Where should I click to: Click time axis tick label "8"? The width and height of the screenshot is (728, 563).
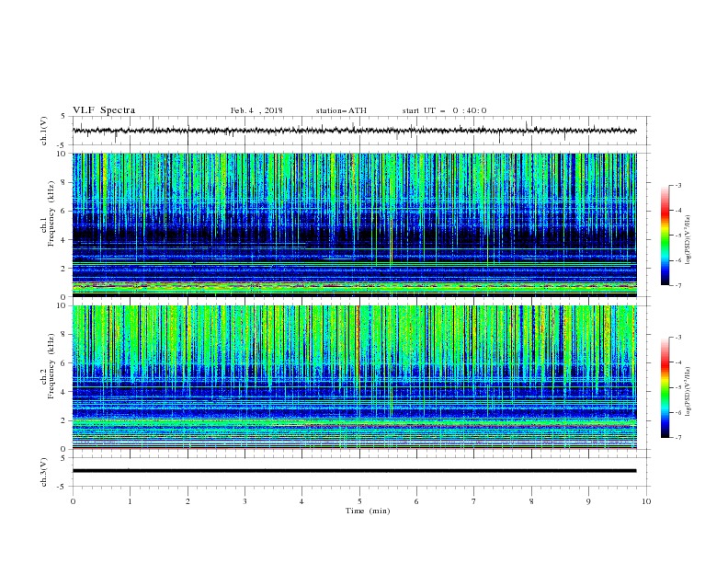[531, 501]
